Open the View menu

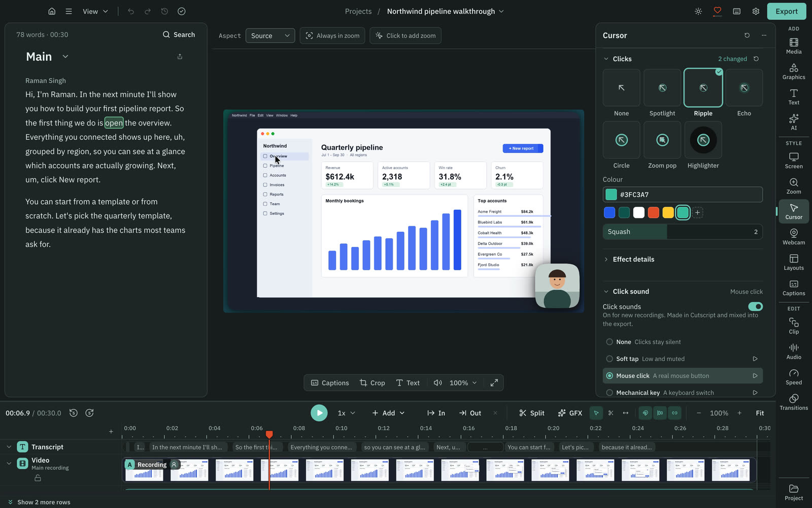[95, 11]
